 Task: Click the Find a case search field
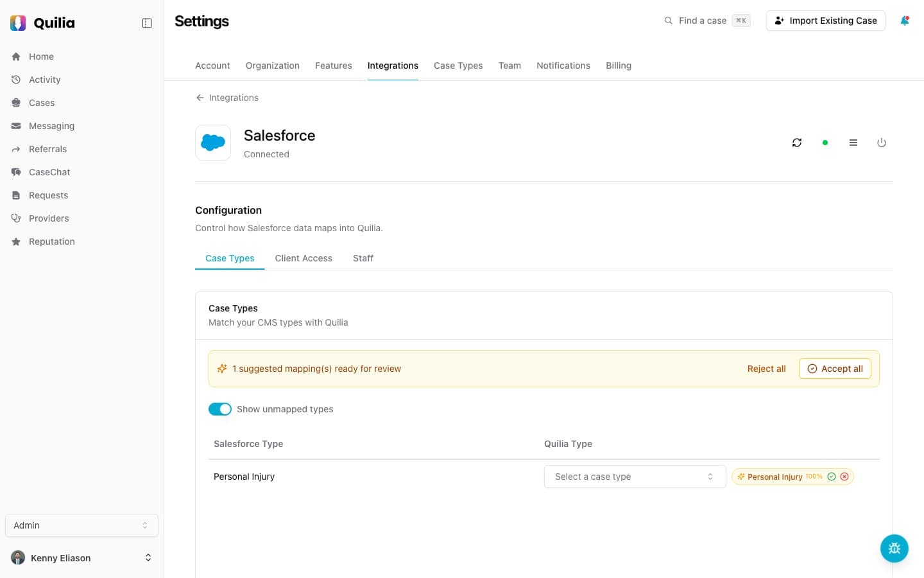point(706,21)
